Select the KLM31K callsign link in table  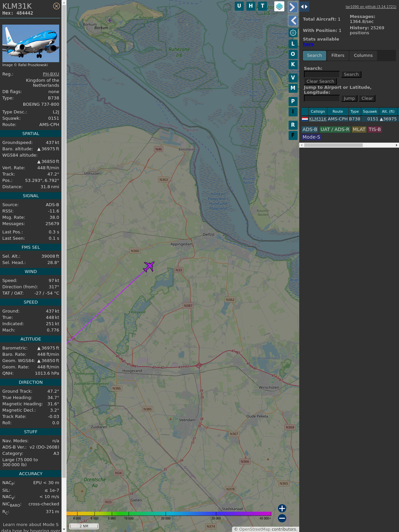click(318, 119)
